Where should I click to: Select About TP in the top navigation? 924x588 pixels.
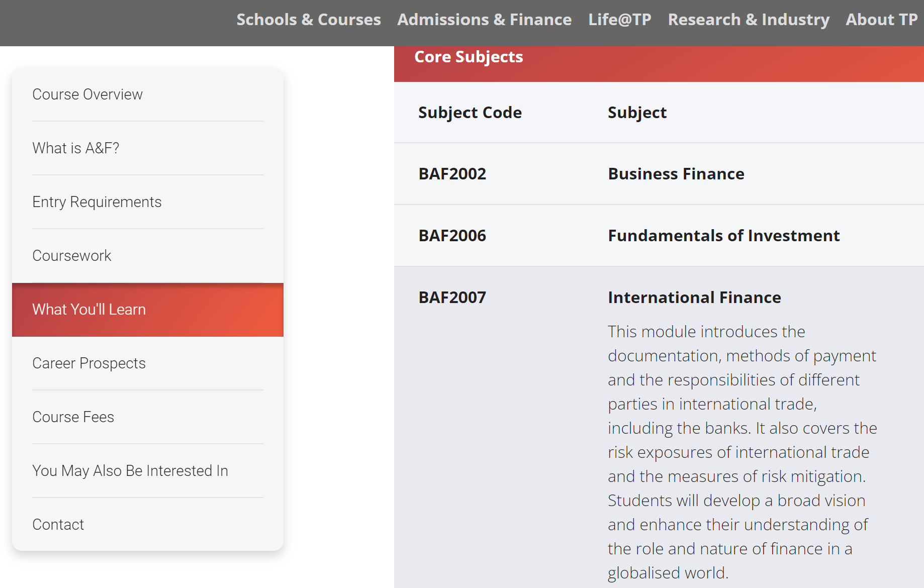[x=882, y=20]
